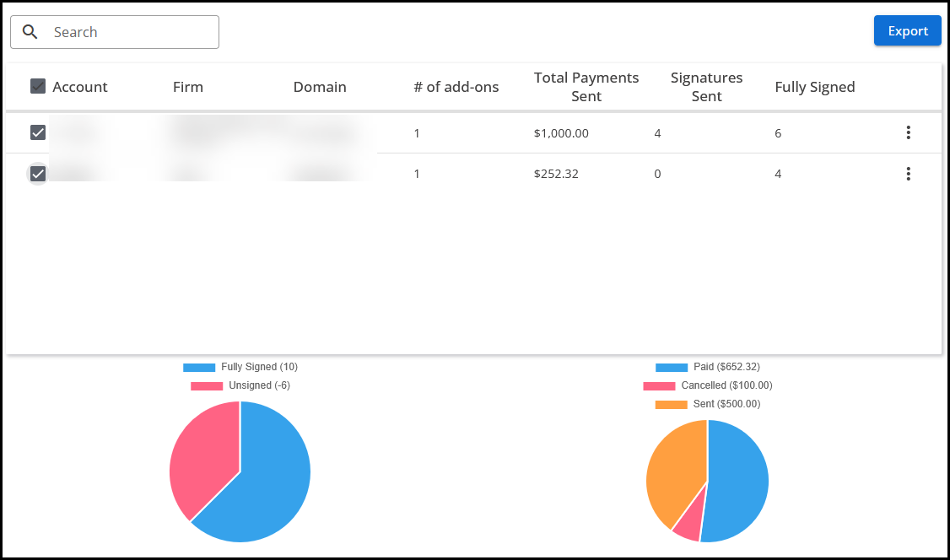The image size is (950, 560).
Task: Open the three-dot menu on the second account row
Action: click(x=909, y=174)
